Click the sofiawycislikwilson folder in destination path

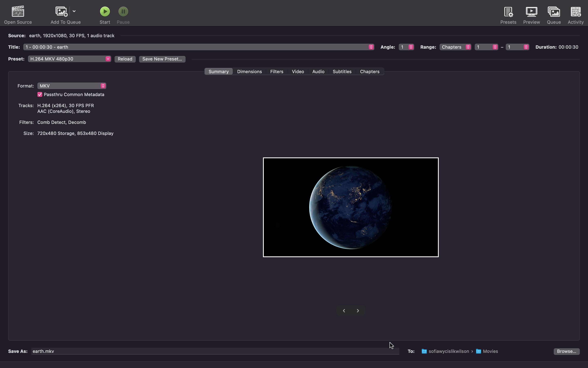click(445, 351)
